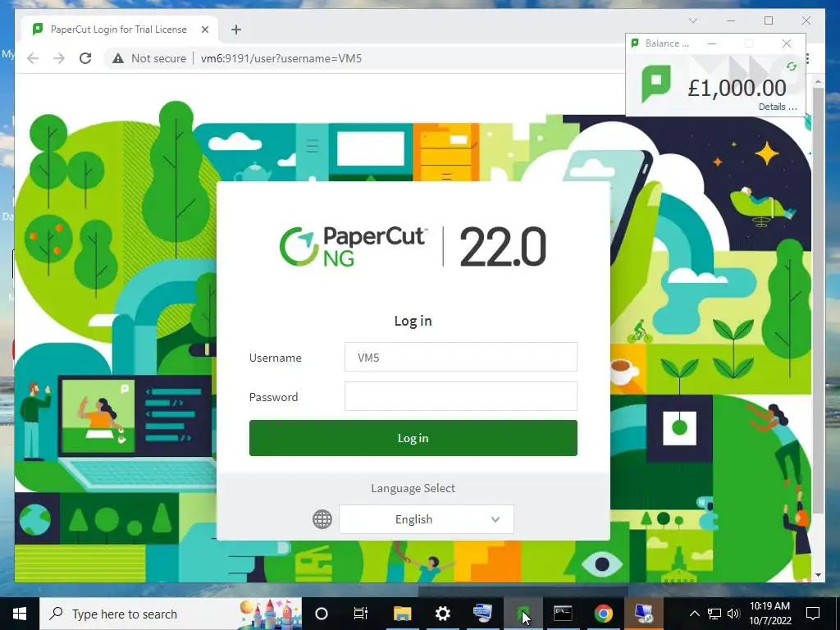The image size is (840, 630).
Task: Open the notification center icon
Action: [813, 614]
